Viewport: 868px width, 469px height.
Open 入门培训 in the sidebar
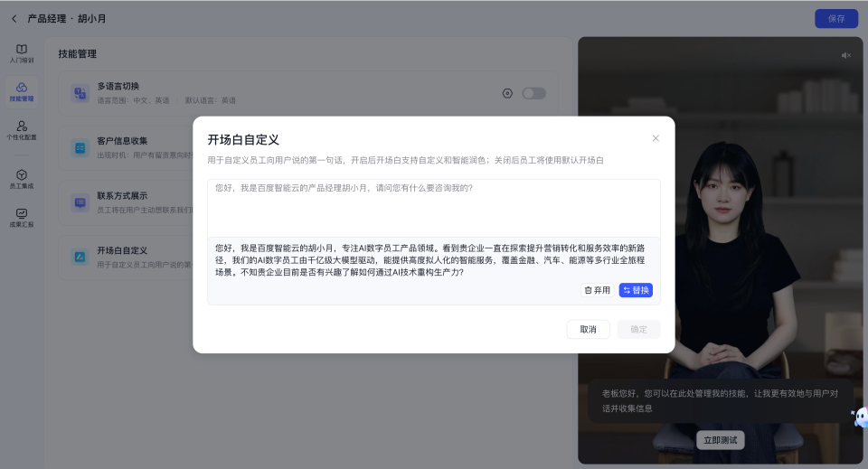(22, 53)
